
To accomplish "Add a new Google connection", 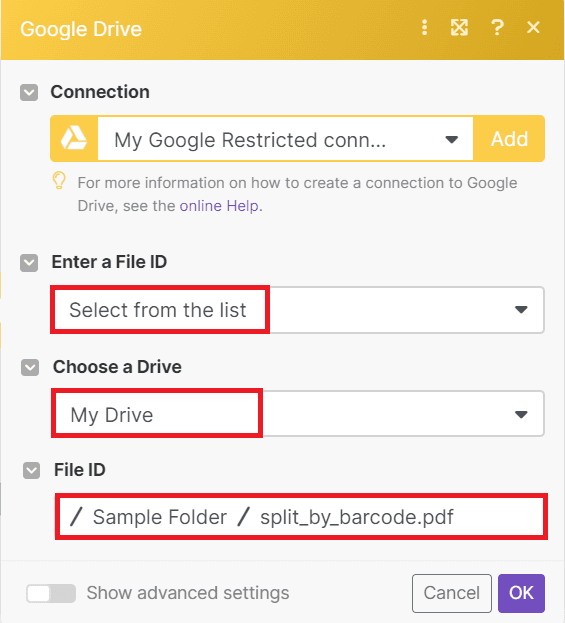I will click(x=509, y=139).
